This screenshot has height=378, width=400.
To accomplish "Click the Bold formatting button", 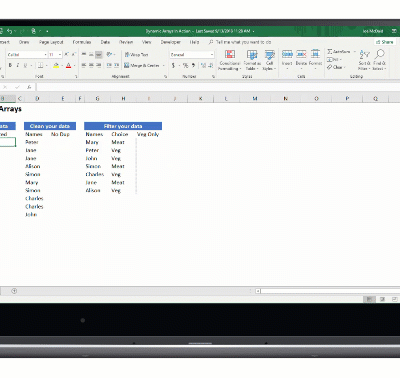I will [10, 65].
